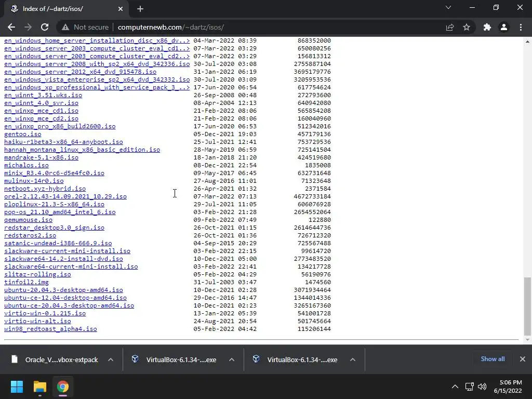Open Chrome's three-dot menu

pyautogui.click(x=521, y=27)
